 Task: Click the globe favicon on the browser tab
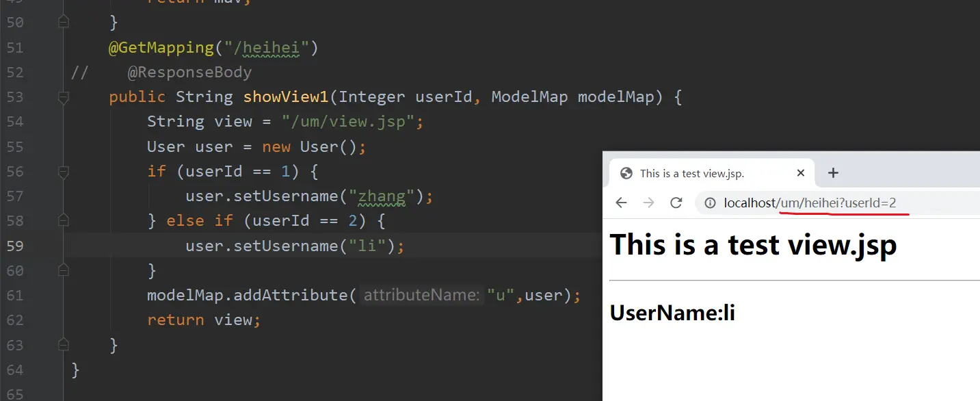[626, 173]
